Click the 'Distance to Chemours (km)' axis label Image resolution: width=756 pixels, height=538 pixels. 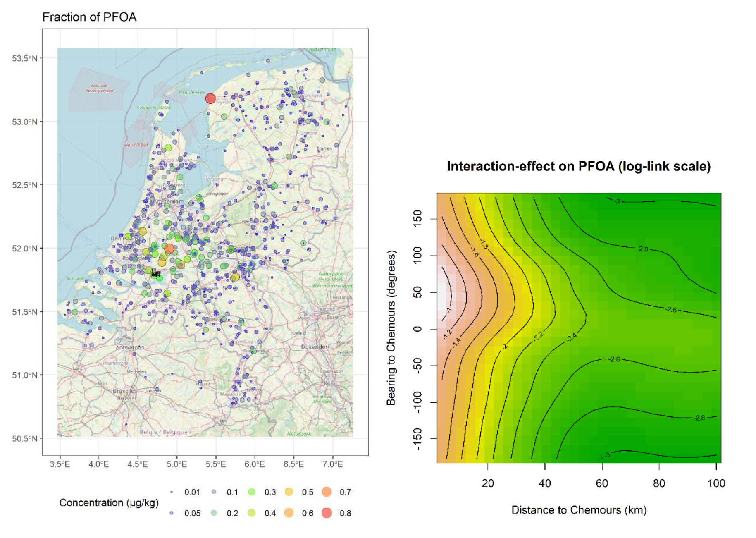coord(579,510)
